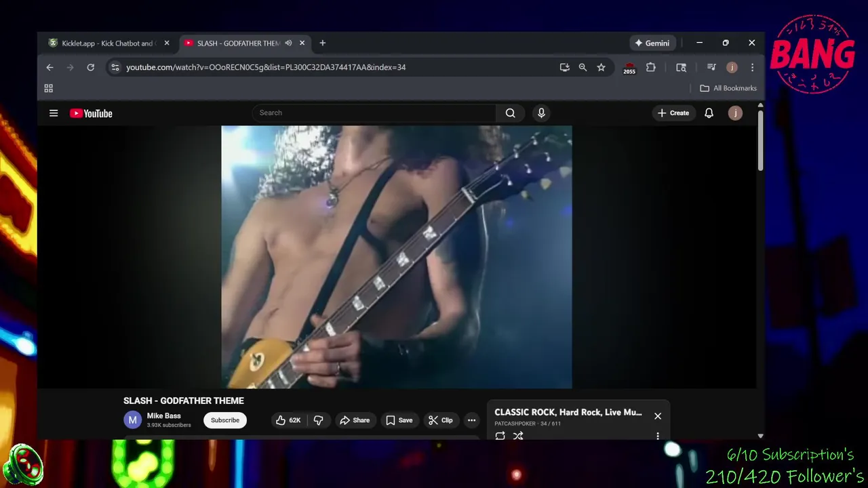
Task: Install app icon in the address bar
Action: click(564, 67)
